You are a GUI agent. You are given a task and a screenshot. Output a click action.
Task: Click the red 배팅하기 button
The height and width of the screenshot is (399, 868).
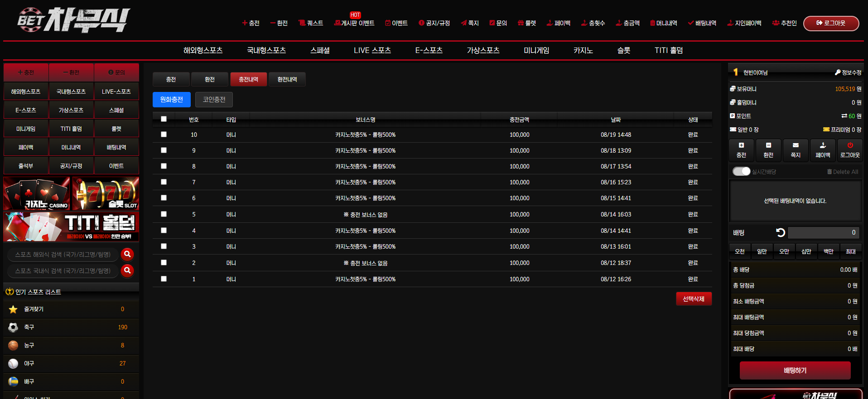[795, 370]
